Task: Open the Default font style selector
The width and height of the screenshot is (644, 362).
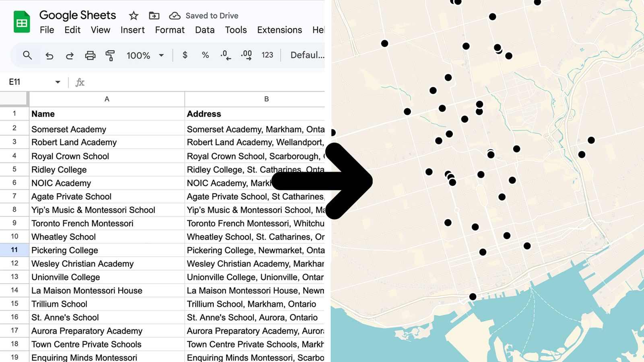Action: click(x=308, y=56)
